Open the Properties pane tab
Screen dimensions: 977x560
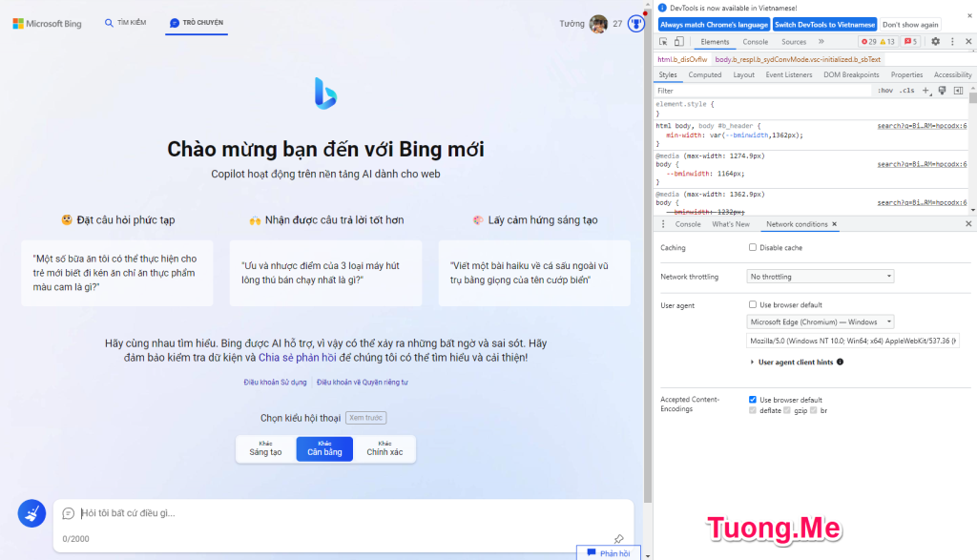coord(906,74)
